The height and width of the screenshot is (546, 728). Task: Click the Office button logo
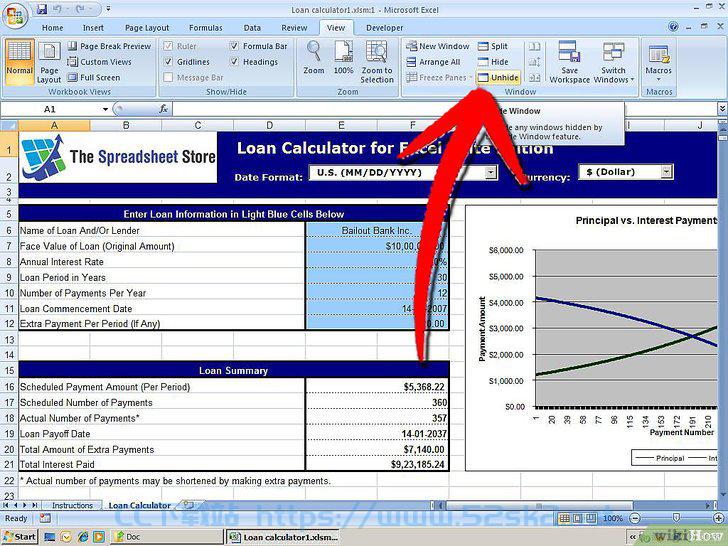(x=14, y=14)
